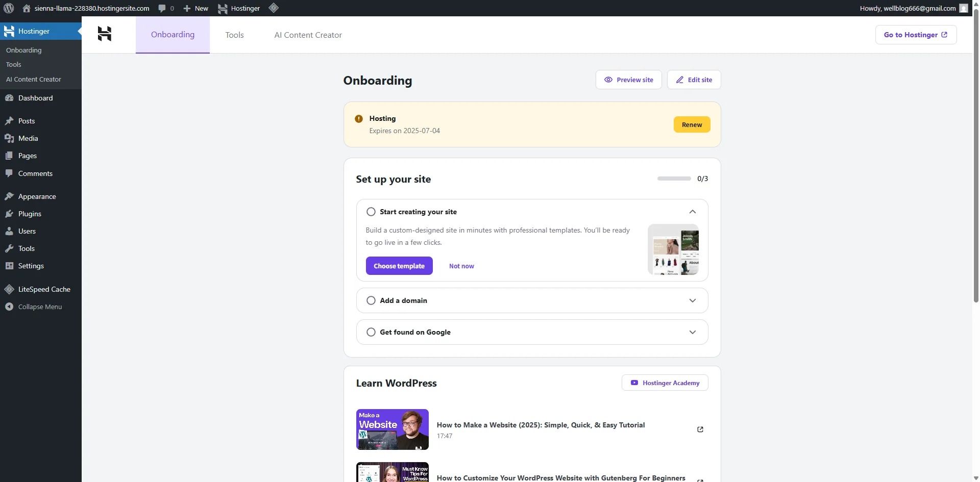Mark Add a domain step circle
The image size is (980, 482).
(371, 300)
